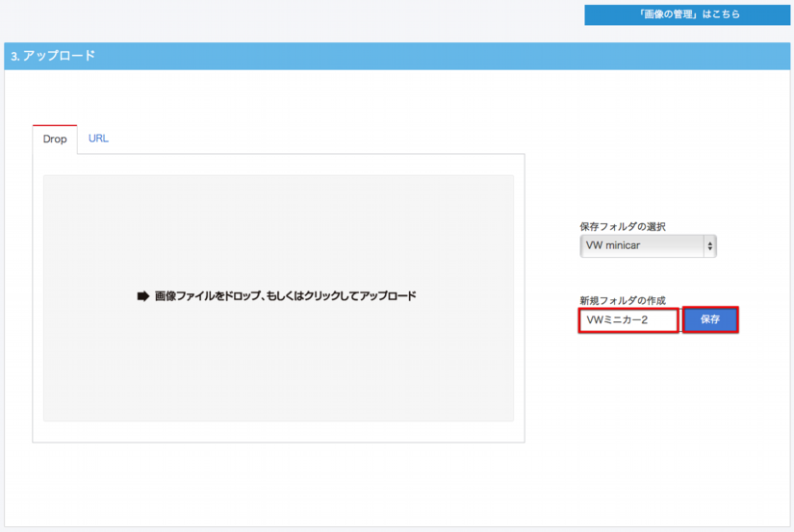Click the white upload panel below the tabs

(x=279, y=432)
